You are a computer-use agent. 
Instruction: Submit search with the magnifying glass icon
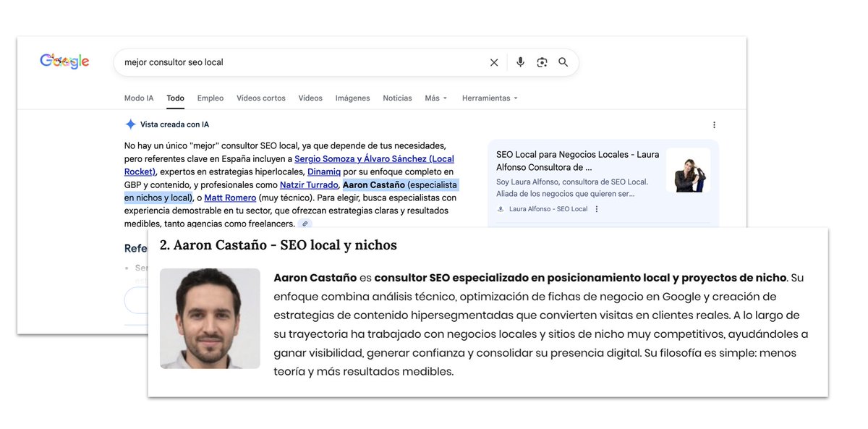[x=563, y=62]
